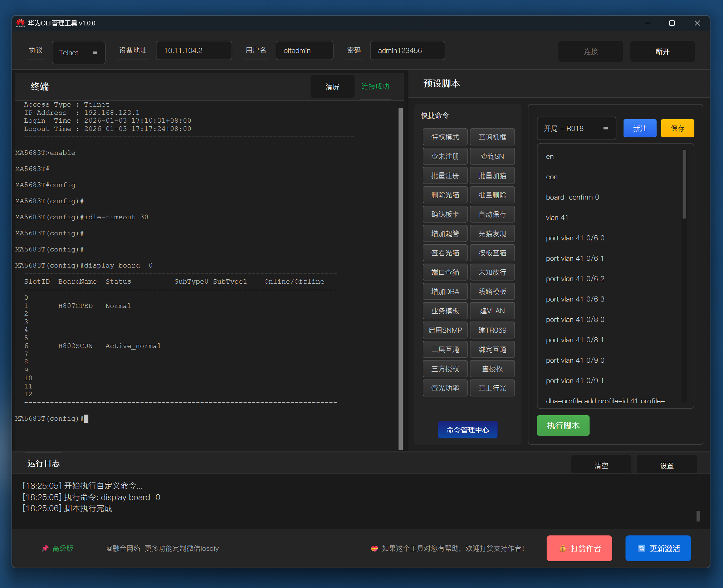The height and width of the screenshot is (588, 723).
Task: Click the 查询SN quick command
Action: tap(492, 156)
